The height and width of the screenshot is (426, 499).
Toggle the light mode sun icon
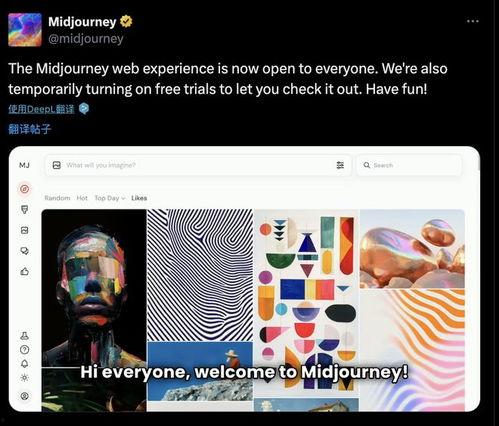(x=24, y=378)
